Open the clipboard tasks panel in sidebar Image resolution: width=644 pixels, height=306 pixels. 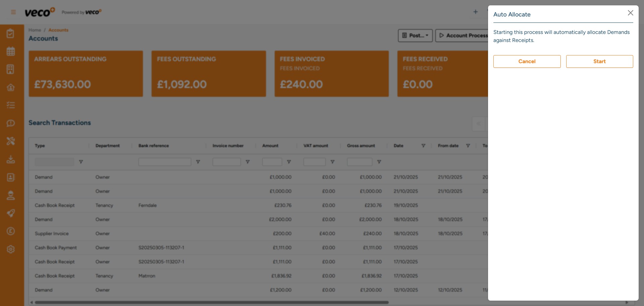11,33
